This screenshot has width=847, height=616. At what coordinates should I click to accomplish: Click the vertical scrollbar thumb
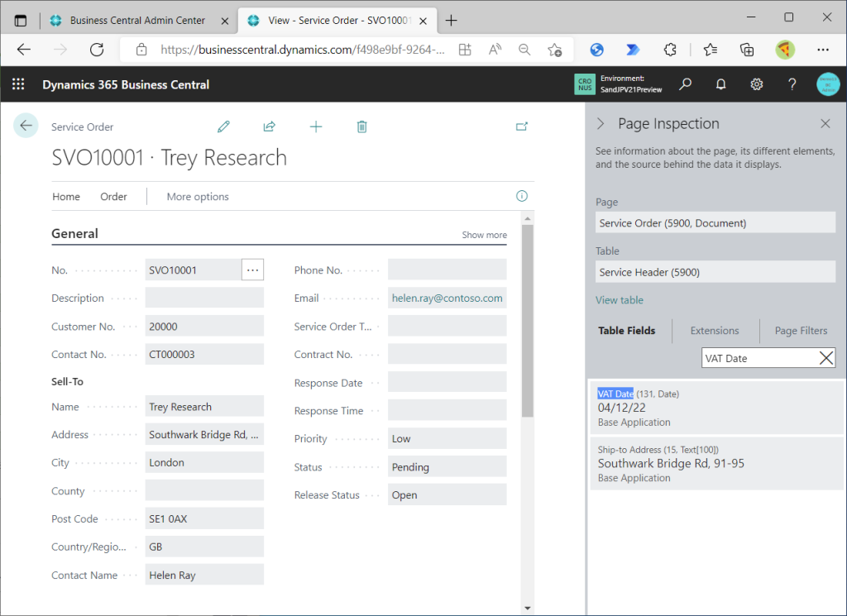point(528,321)
